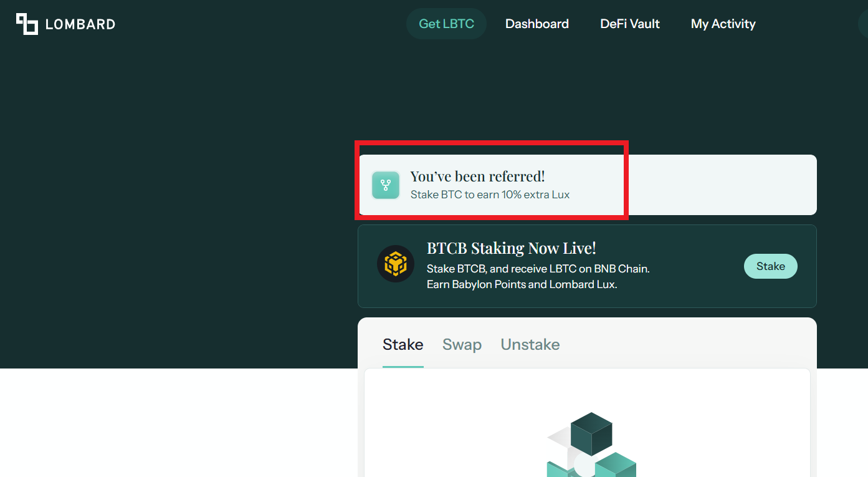This screenshot has height=477, width=868.
Task: Click "Stake BTCB, and receive LBTC on BNB Chain." text
Action: (x=538, y=269)
